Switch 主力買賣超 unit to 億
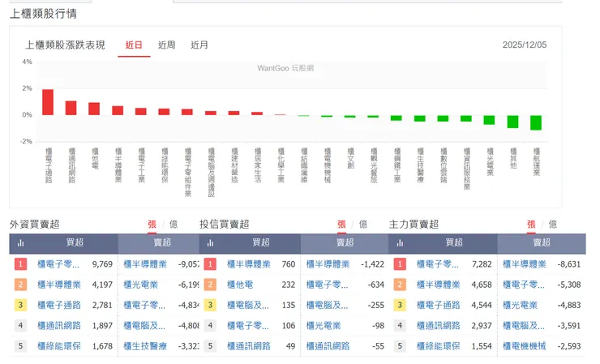 coord(552,225)
